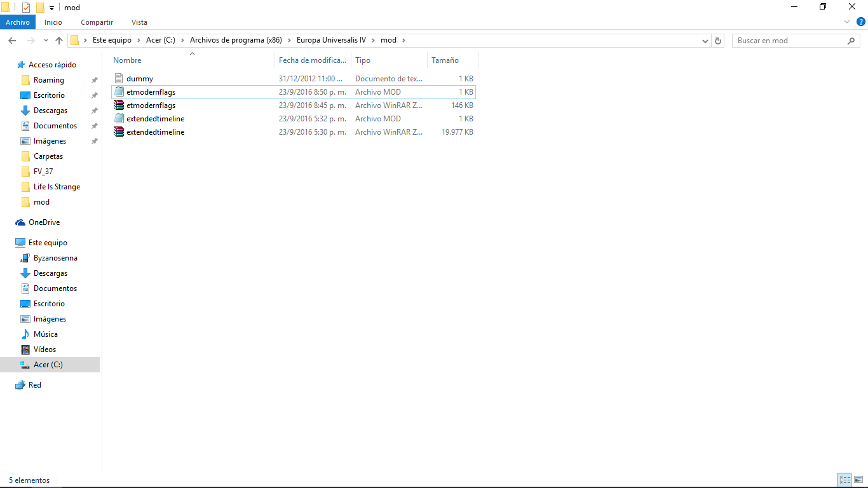Open Imágenes under Este equipo
The image size is (868, 488).
[50, 319]
